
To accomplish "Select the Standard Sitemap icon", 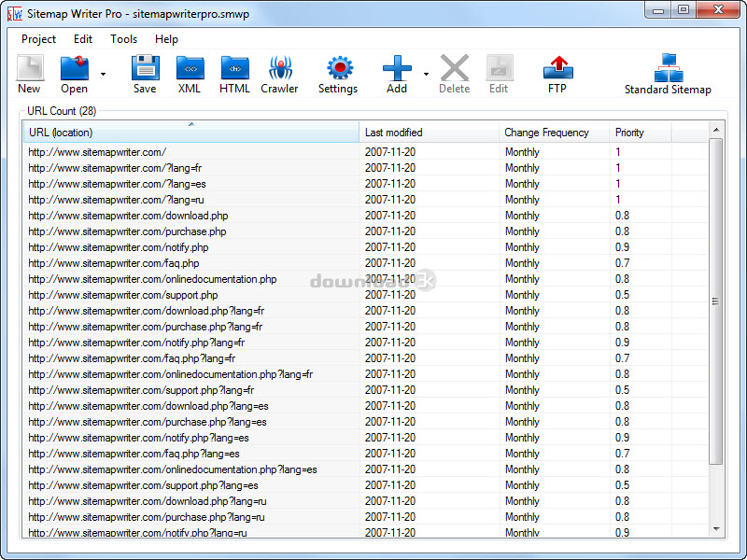I will point(669,67).
